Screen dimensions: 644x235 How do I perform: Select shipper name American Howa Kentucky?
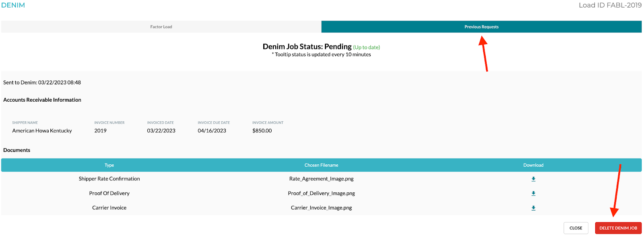(42, 131)
